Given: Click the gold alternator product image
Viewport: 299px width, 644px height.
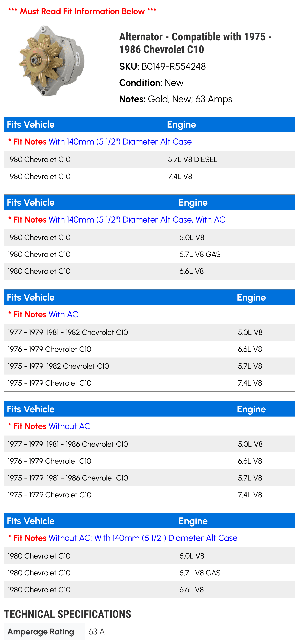Looking at the screenshot, I should click(x=52, y=61).
